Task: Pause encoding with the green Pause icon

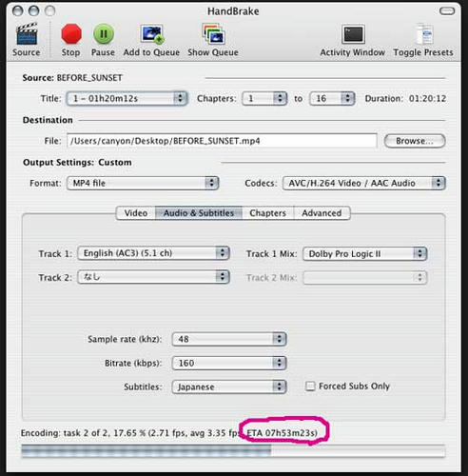Action: (x=104, y=34)
